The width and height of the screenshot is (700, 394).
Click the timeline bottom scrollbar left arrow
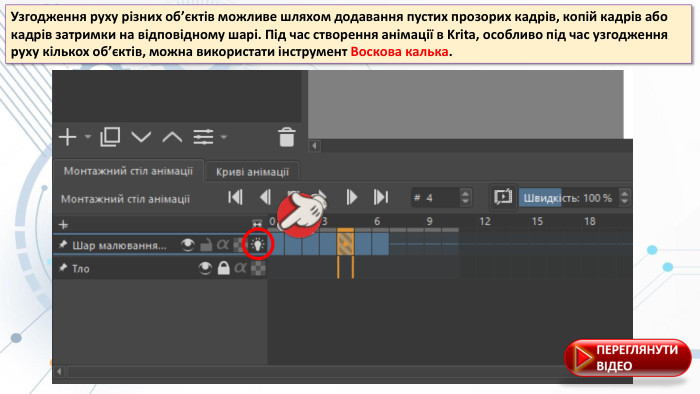click(x=59, y=371)
